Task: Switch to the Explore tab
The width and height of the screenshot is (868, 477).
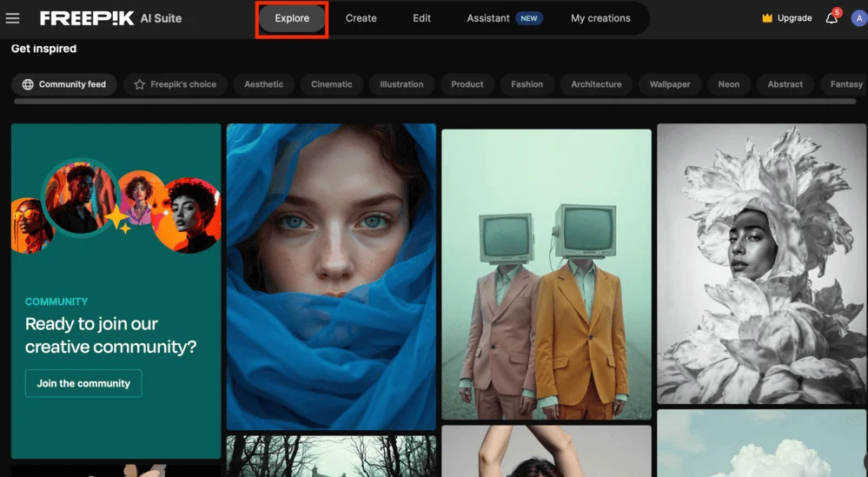Action: (x=292, y=18)
